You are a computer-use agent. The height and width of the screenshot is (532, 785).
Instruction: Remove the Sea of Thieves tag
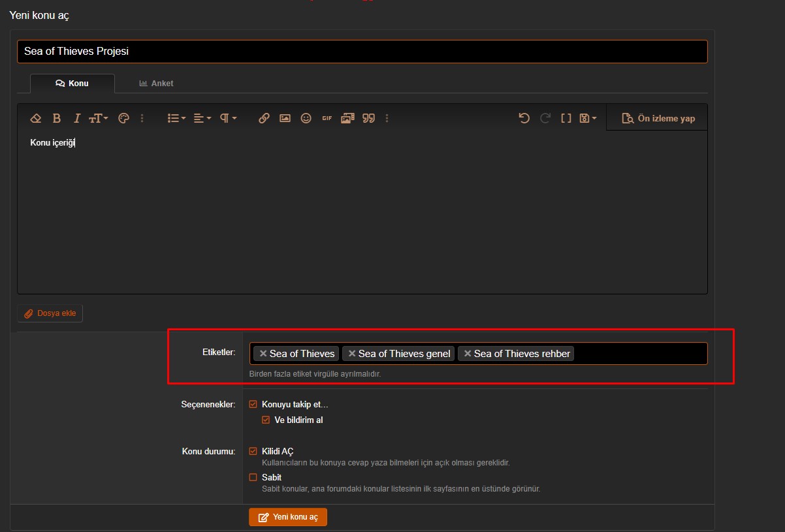pos(263,353)
